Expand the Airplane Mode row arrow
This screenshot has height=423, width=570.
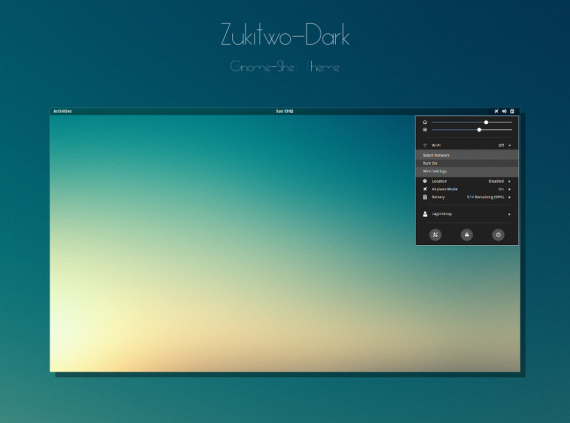pyautogui.click(x=509, y=189)
